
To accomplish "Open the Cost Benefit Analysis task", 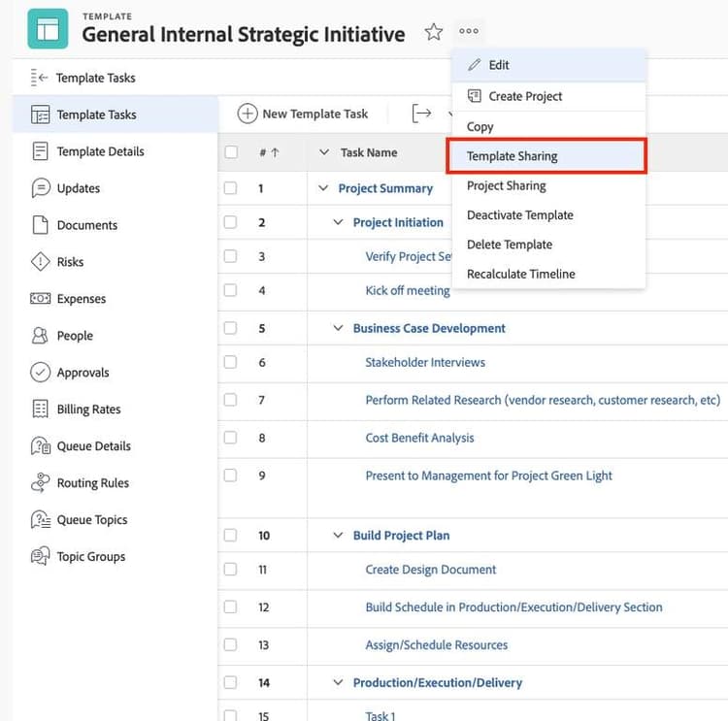I will pyautogui.click(x=419, y=438).
